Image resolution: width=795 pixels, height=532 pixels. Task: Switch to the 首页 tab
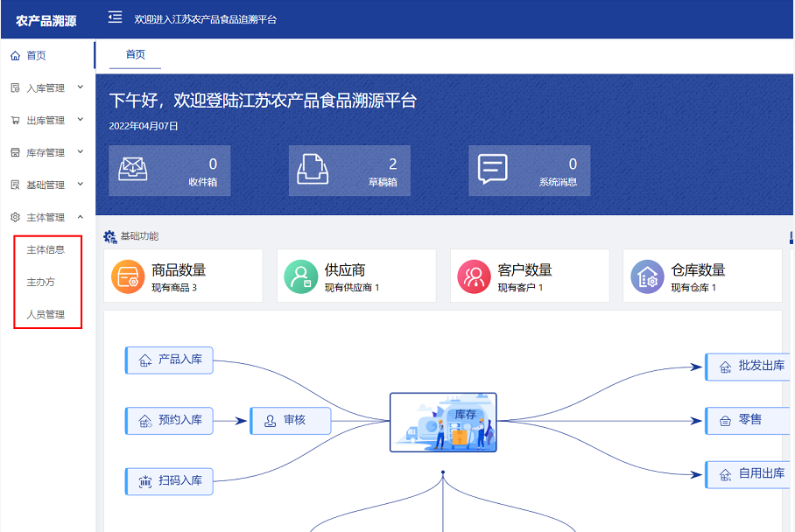[135, 54]
